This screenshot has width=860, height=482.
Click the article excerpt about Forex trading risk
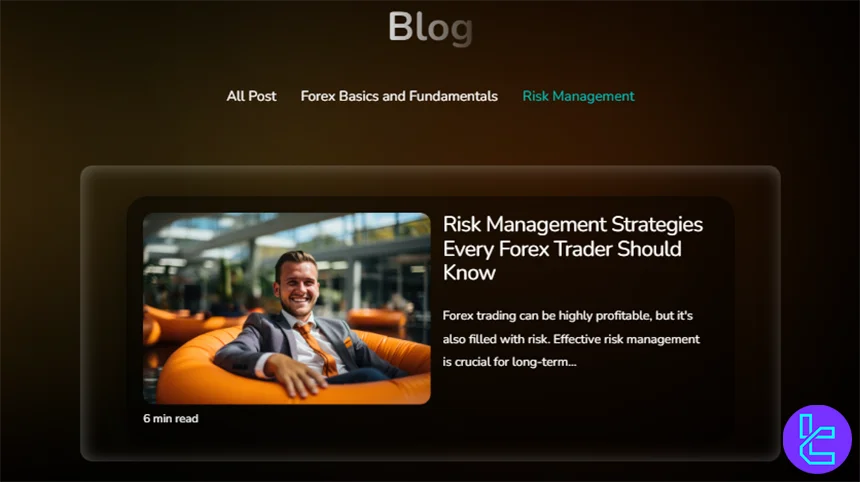(x=571, y=338)
